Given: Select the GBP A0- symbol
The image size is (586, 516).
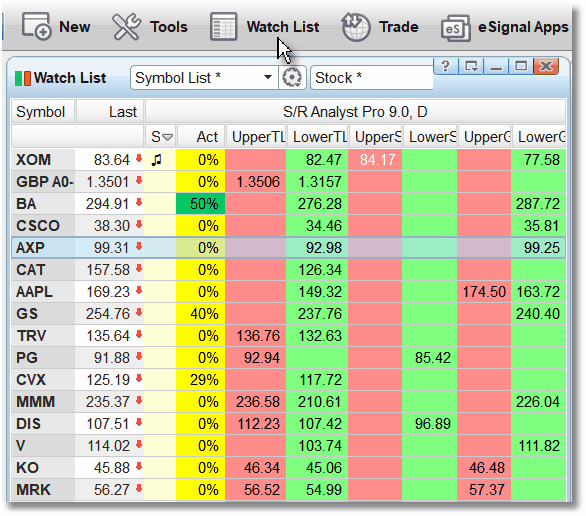Looking at the screenshot, I should (43, 182).
